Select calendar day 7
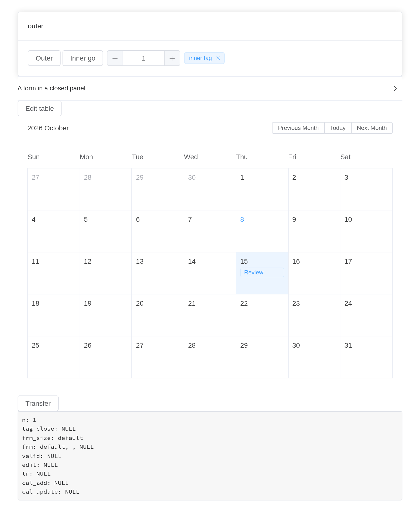 coord(210,231)
